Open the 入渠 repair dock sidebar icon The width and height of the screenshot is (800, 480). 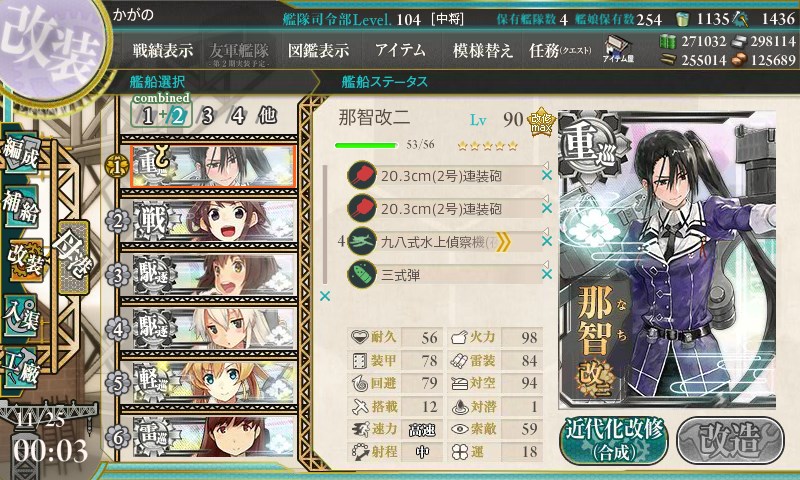(21, 316)
